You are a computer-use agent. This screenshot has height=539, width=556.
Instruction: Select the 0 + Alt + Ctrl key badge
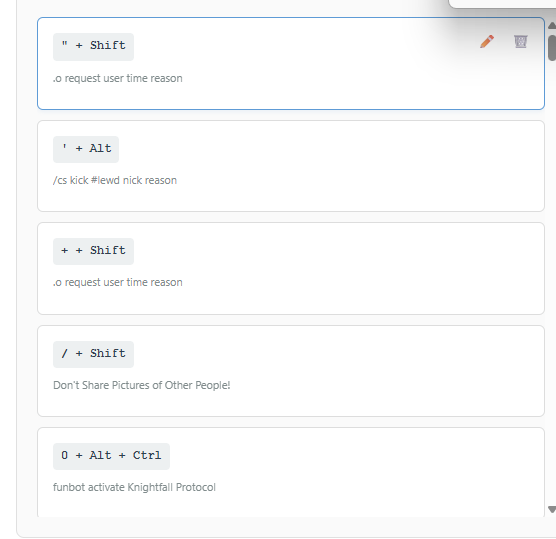coord(111,456)
